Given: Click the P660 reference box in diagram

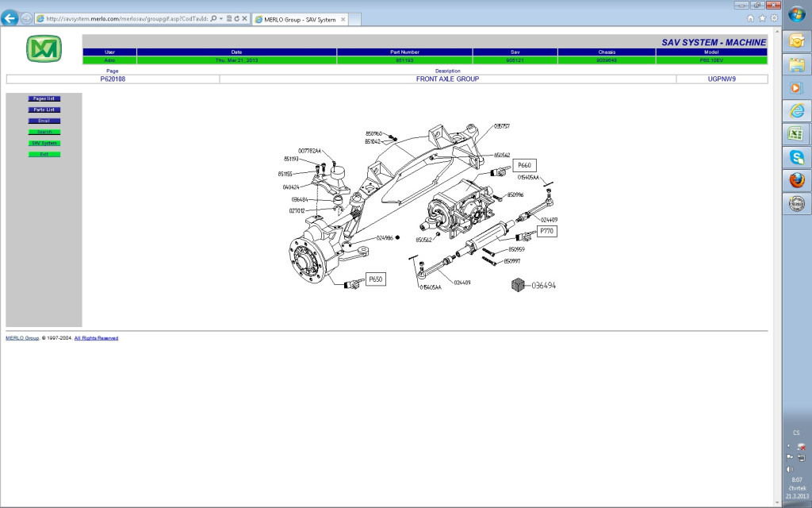Looking at the screenshot, I should [x=525, y=165].
